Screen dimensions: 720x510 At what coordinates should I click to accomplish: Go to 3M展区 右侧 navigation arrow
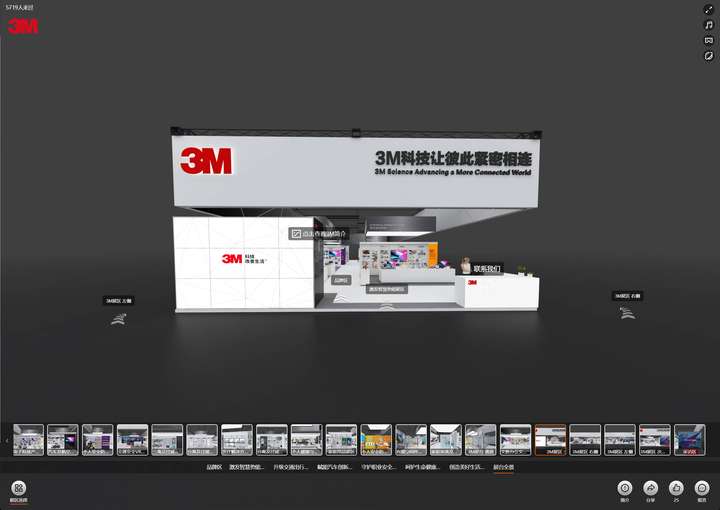coord(627,313)
